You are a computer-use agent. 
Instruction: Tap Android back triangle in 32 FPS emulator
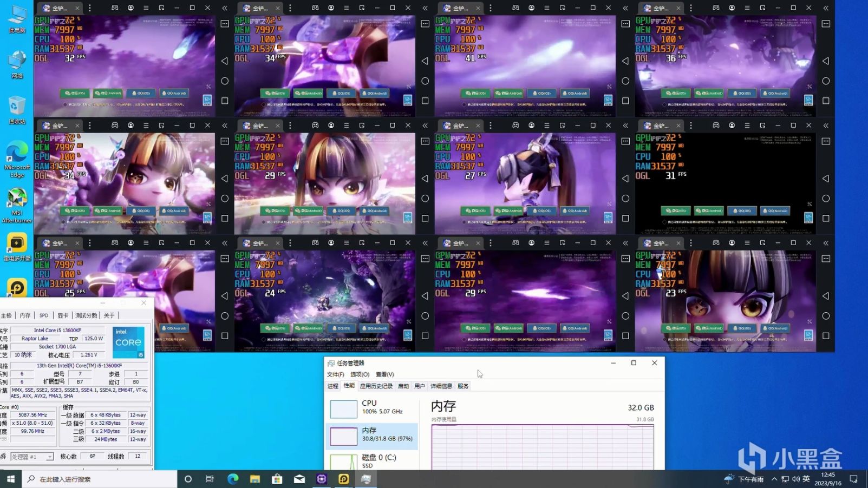tap(225, 61)
